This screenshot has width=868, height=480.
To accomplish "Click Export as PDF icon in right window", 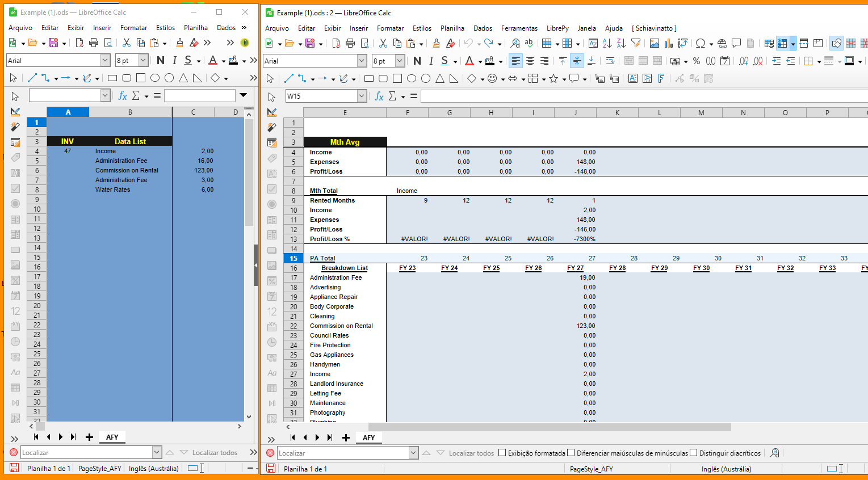I will [x=336, y=43].
